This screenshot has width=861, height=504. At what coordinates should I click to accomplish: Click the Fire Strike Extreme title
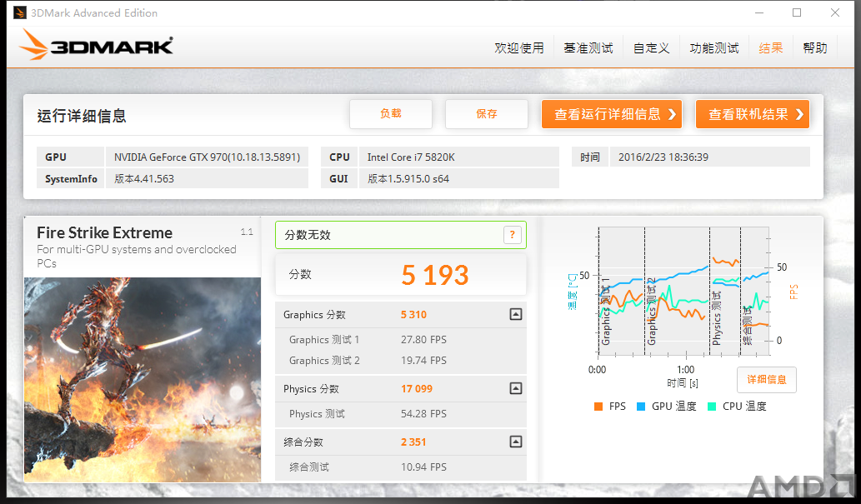coord(104,232)
